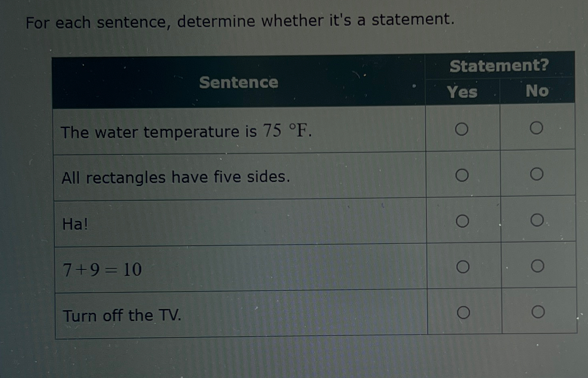The image size is (588, 378).
Task: Select No for the equation 7+9=10
Action: [x=536, y=265]
